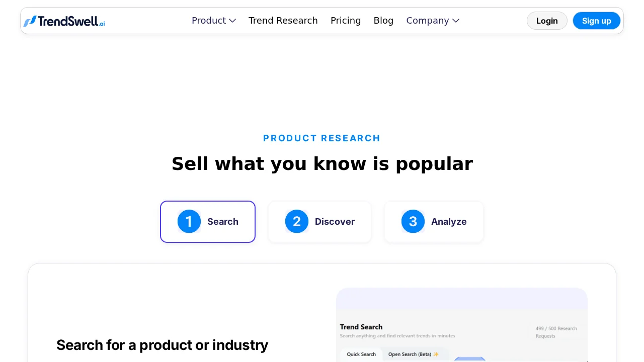Click the Login button
644x362 pixels.
[547, 21]
